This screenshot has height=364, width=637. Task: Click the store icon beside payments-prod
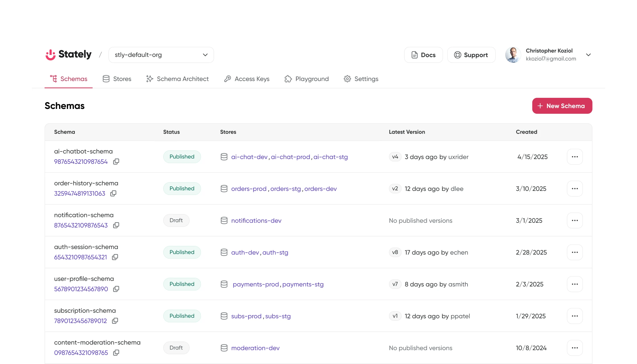point(224,284)
